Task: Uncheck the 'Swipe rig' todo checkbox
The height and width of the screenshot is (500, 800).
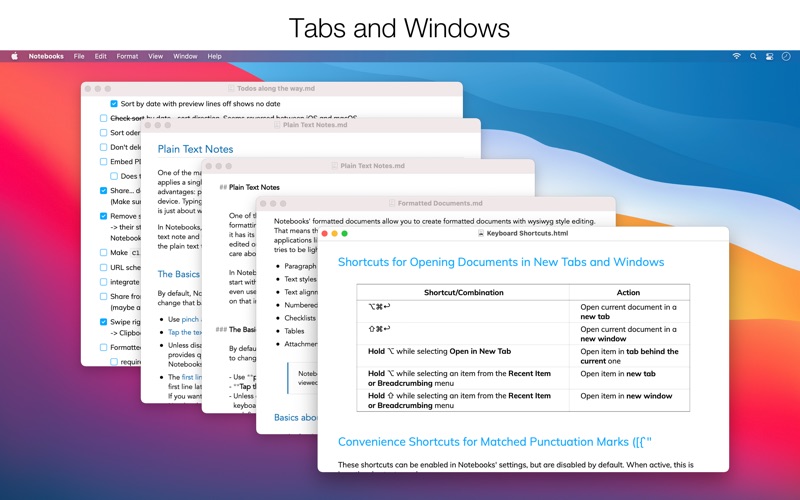Action: 104,322
